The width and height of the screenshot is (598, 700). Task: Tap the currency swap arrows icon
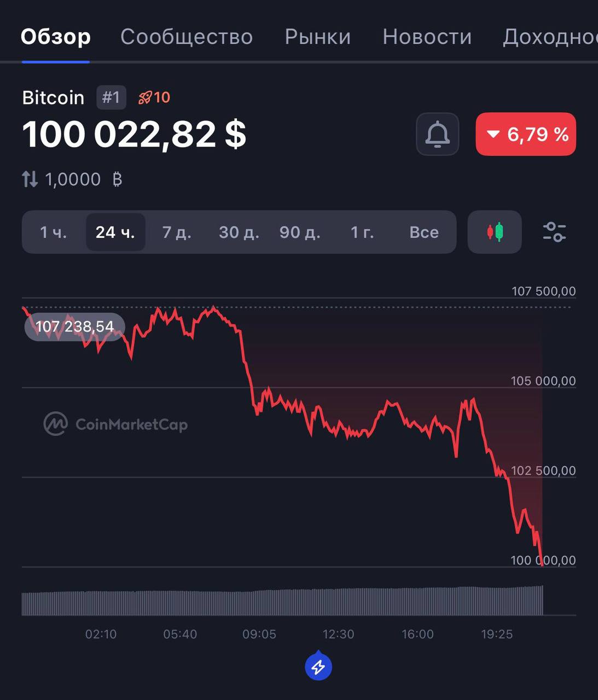click(30, 179)
